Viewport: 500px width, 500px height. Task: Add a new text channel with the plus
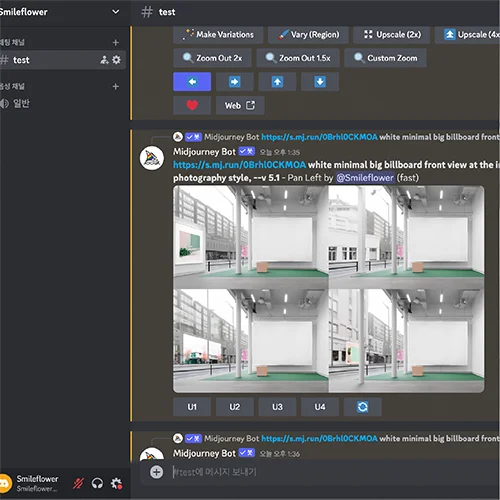pos(116,42)
